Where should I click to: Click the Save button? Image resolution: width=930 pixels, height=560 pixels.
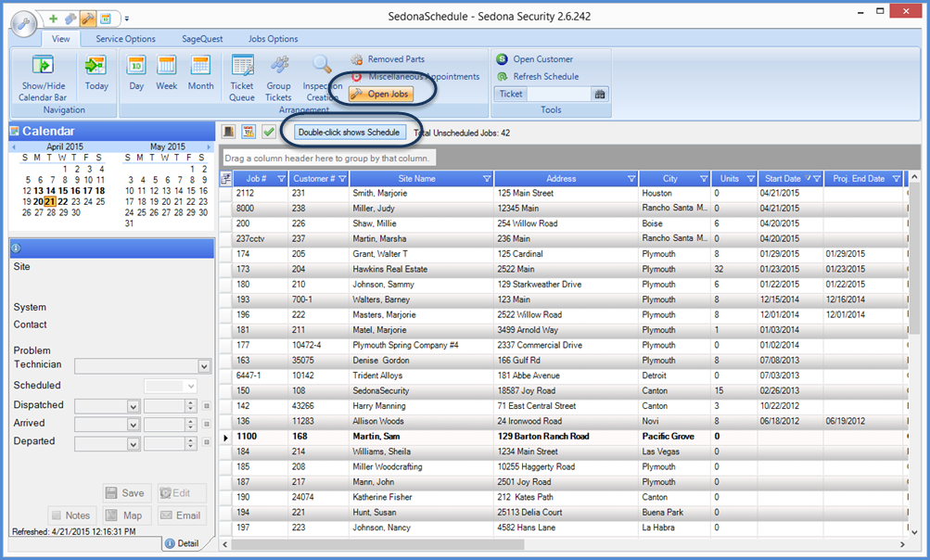point(126,493)
